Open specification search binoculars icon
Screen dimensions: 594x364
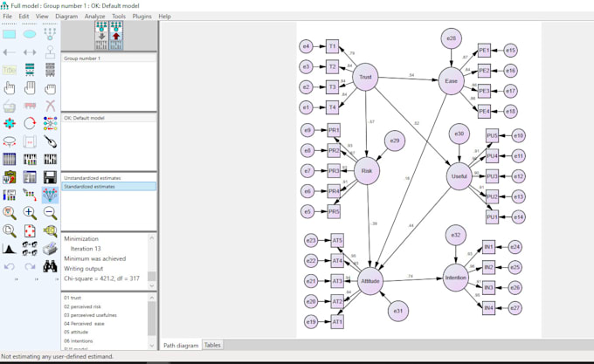tap(50, 266)
